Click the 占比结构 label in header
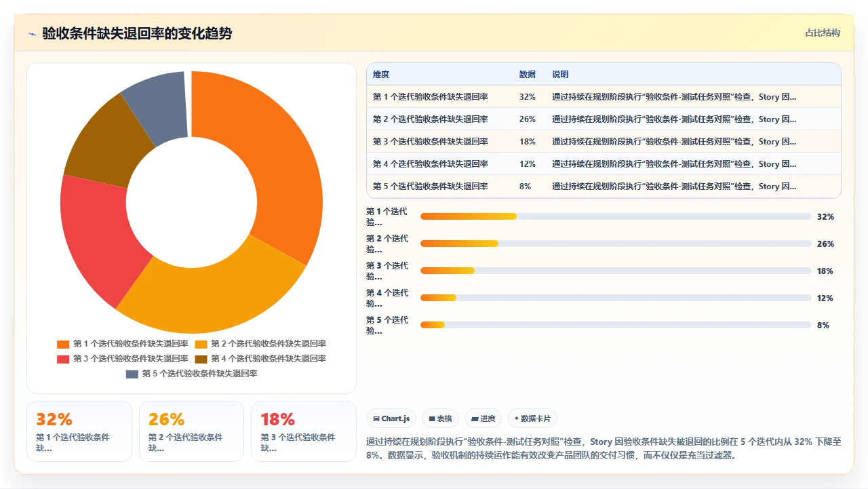This screenshot has height=489, width=868. (x=823, y=33)
